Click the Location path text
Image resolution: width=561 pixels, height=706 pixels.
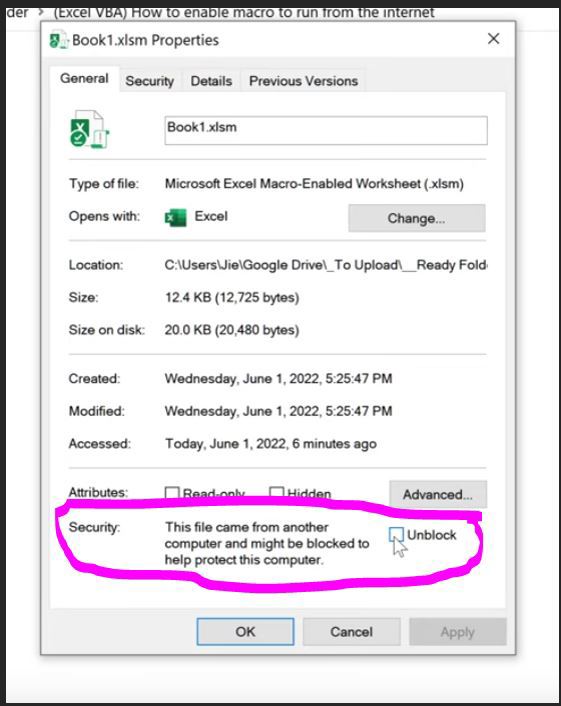tap(326, 265)
